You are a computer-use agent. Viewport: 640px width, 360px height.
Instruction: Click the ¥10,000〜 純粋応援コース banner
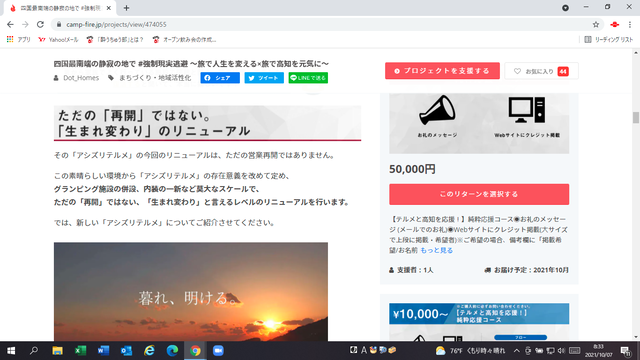tap(479, 313)
